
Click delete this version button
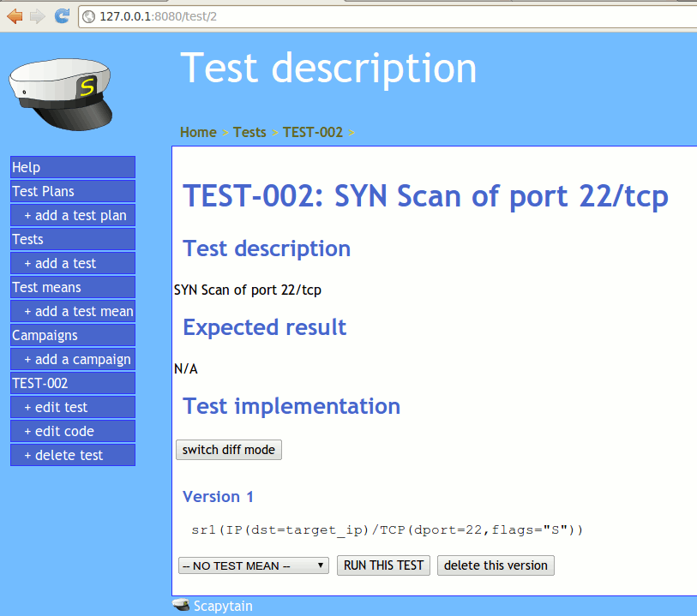coord(496,565)
